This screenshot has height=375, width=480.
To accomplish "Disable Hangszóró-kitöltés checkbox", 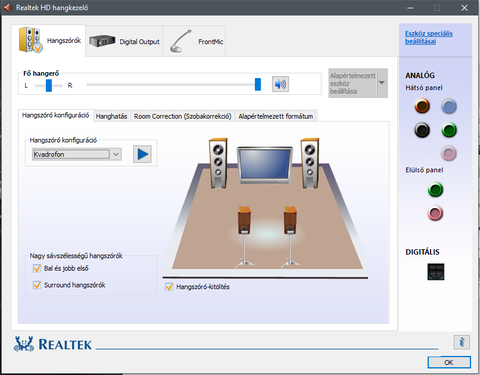I will pyautogui.click(x=169, y=287).
